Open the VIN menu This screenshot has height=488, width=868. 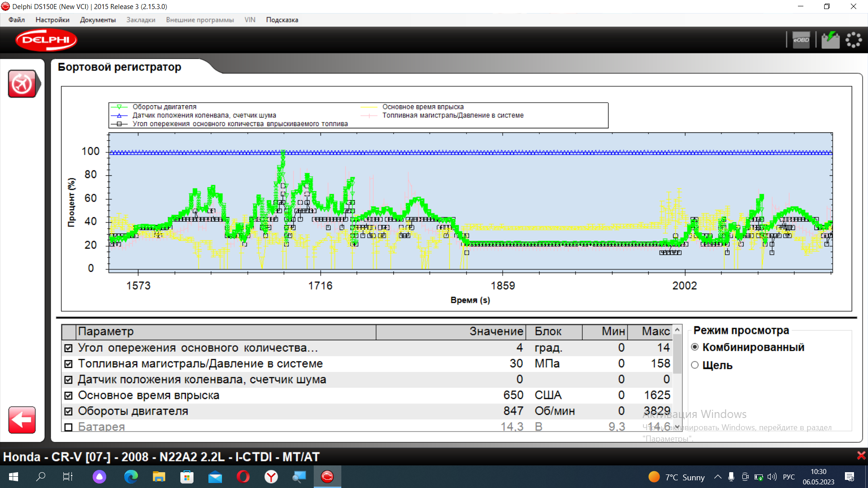(x=250, y=20)
